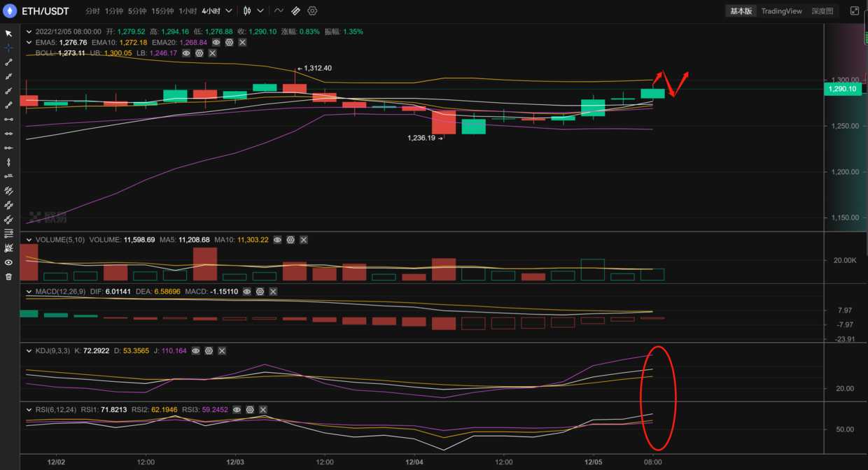Open EMA indicator settings gear
This screenshot has width=868, height=470.
229,43
